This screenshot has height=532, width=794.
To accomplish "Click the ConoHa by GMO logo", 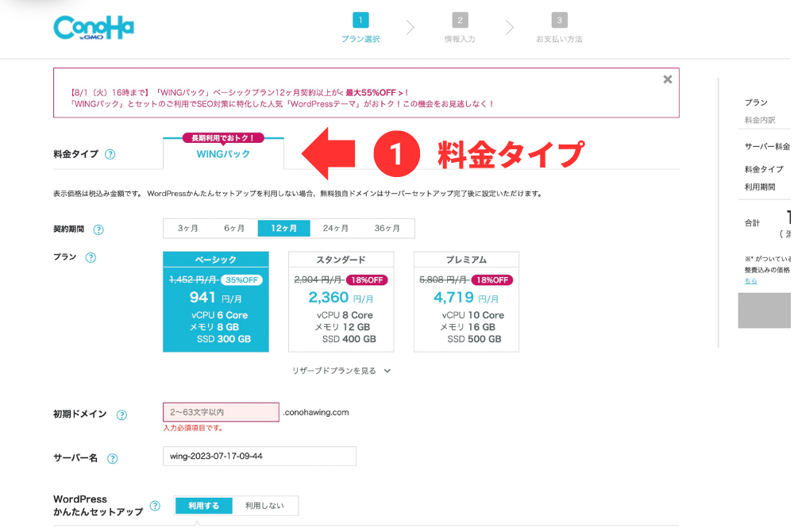I will coord(94,28).
